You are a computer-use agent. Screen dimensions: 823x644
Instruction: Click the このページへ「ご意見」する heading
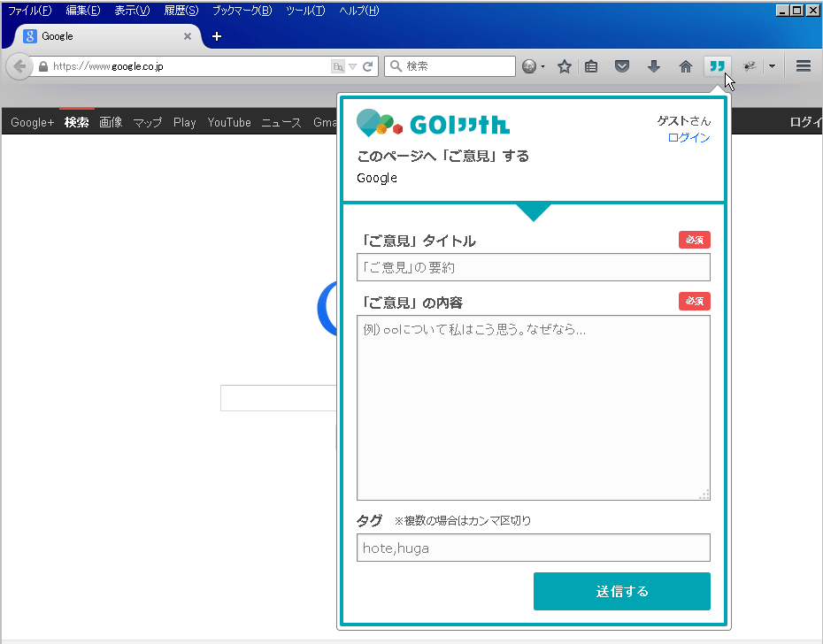tap(442, 156)
